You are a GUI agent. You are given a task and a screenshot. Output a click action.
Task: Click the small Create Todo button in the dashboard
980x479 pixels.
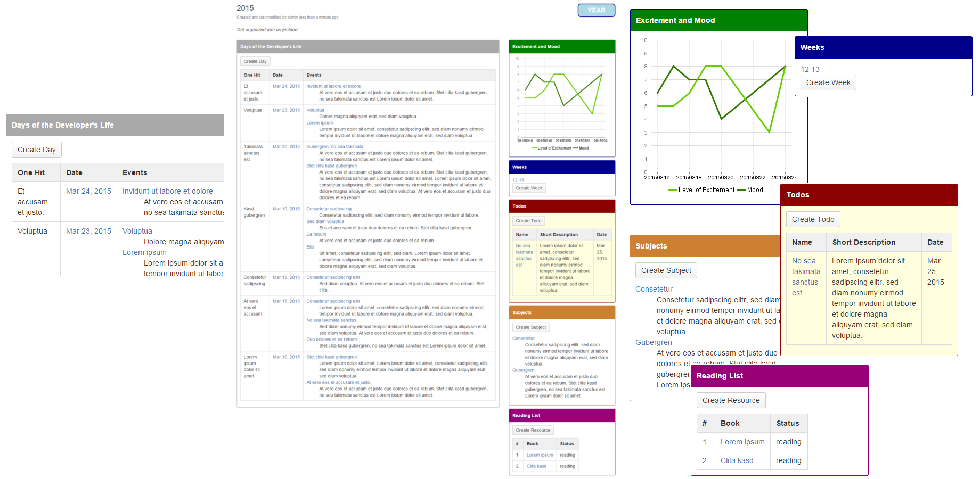pos(528,221)
